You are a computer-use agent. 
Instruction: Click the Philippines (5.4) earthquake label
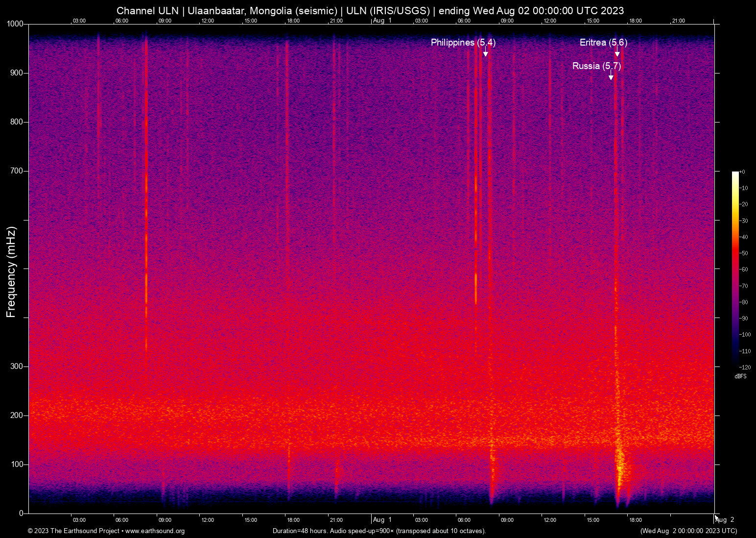click(x=463, y=43)
